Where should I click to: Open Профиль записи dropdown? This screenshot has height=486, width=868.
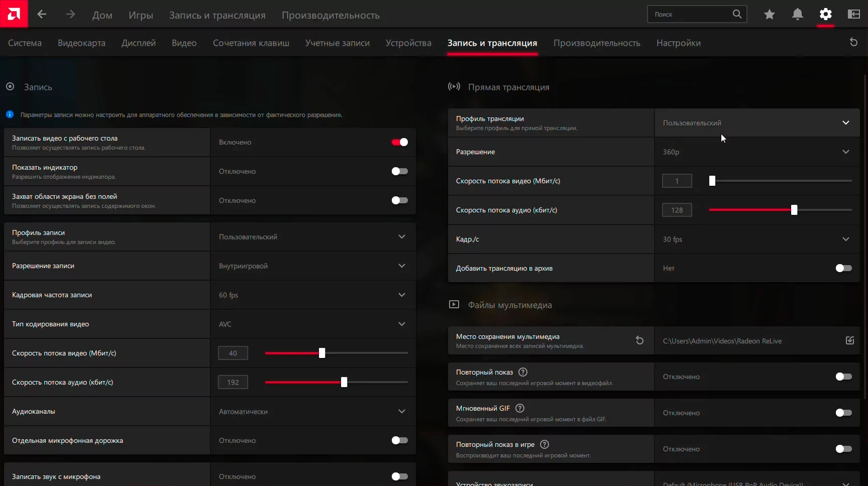point(313,236)
